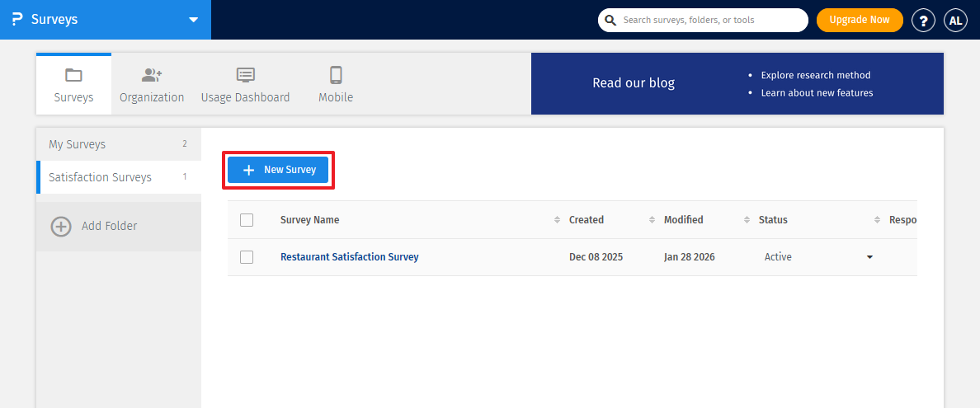This screenshot has width=980, height=408.
Task: Click the sort arrows beside Status
Action: tap(877, 220)
